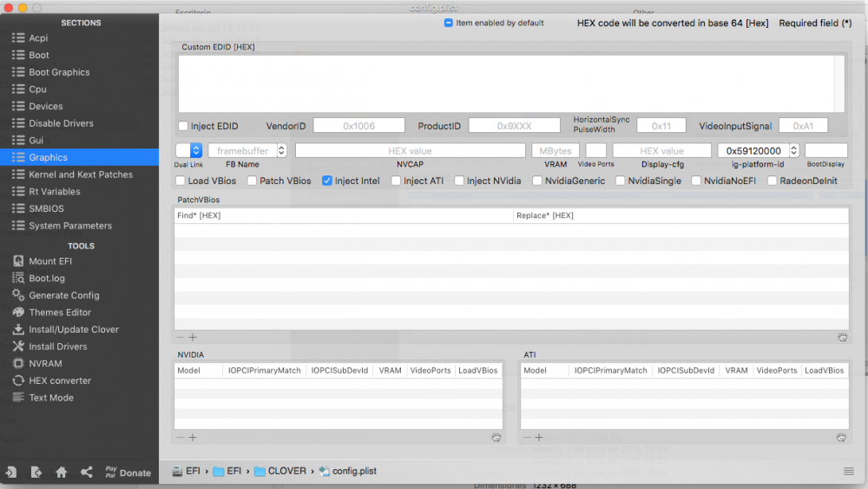Enable the Inject EDID checkbox
The image size is (868, 489).
pyautogui.click(x=183, y=126)
